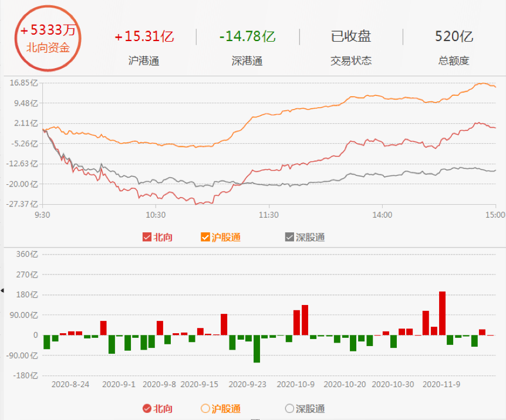Click the 2020-10-30 date label
506x420 pixels.
(x=393, y=385)
